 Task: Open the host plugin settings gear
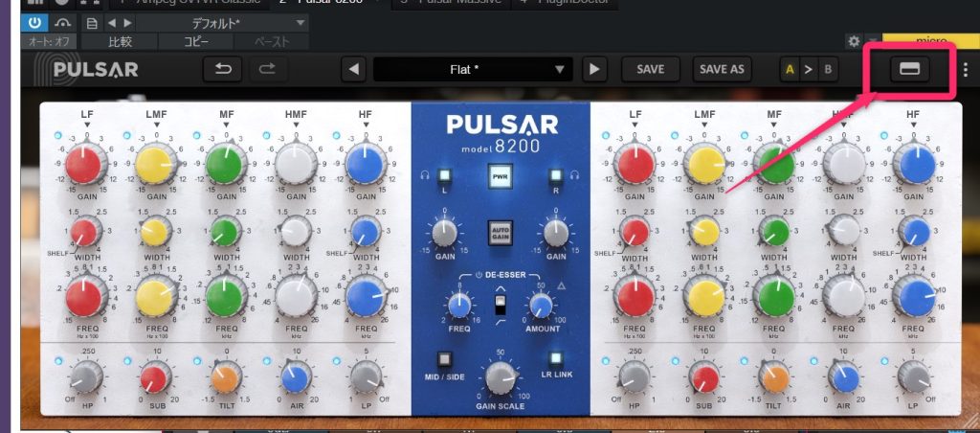(855, 41)
